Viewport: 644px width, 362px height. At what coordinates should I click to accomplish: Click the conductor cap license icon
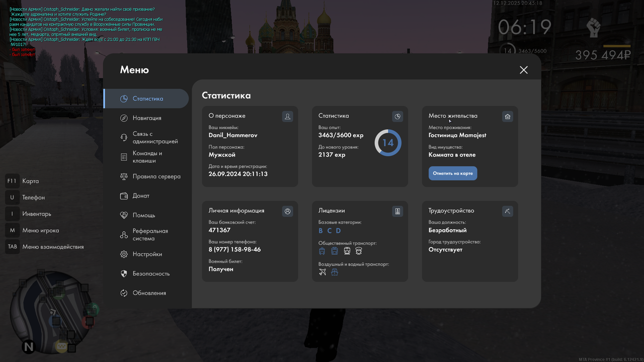[359, 251]
